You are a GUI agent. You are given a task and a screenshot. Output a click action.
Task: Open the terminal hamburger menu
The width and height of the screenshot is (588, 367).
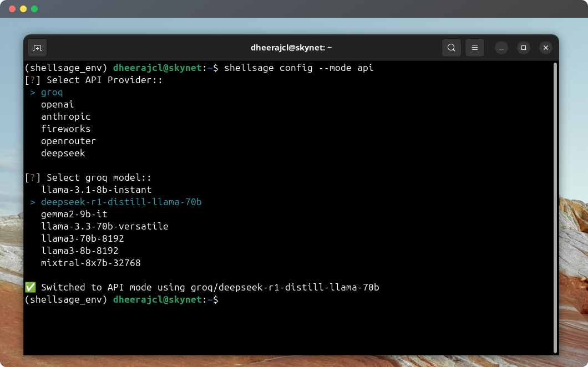click(474, 48)
